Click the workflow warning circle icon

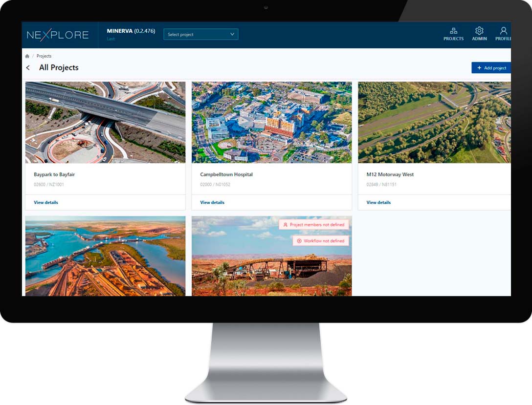299,241
